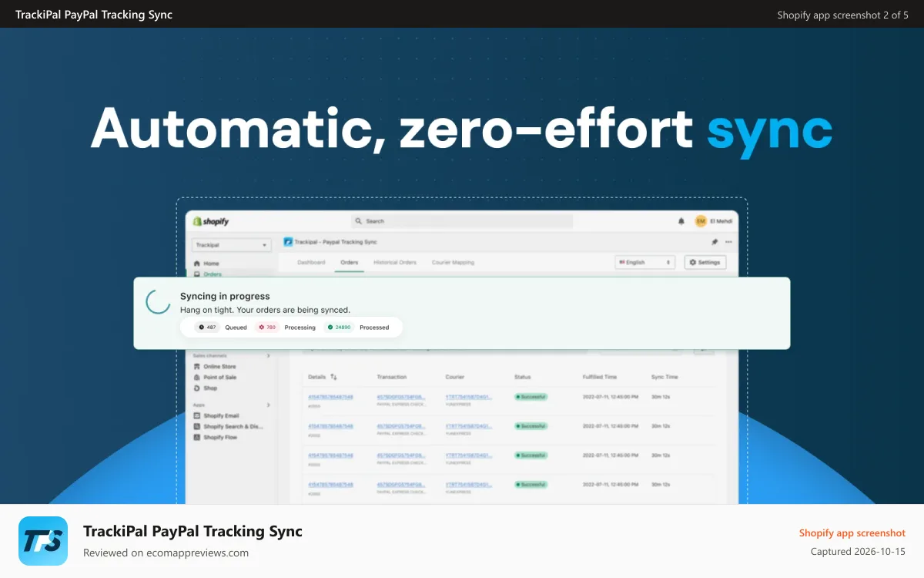Screen dimensions: 924x578
Task: Click the Shopify Flow app icon
Action: (x=197, y=437)
